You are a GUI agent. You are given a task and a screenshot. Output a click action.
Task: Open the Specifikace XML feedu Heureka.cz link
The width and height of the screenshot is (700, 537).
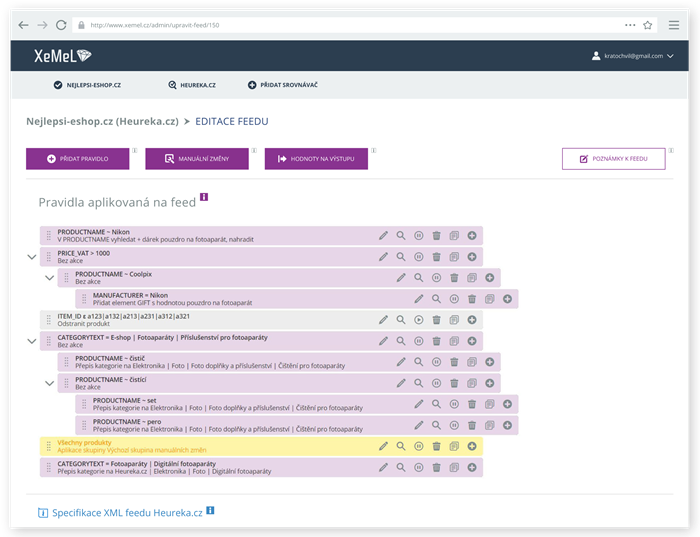point(127,513)
